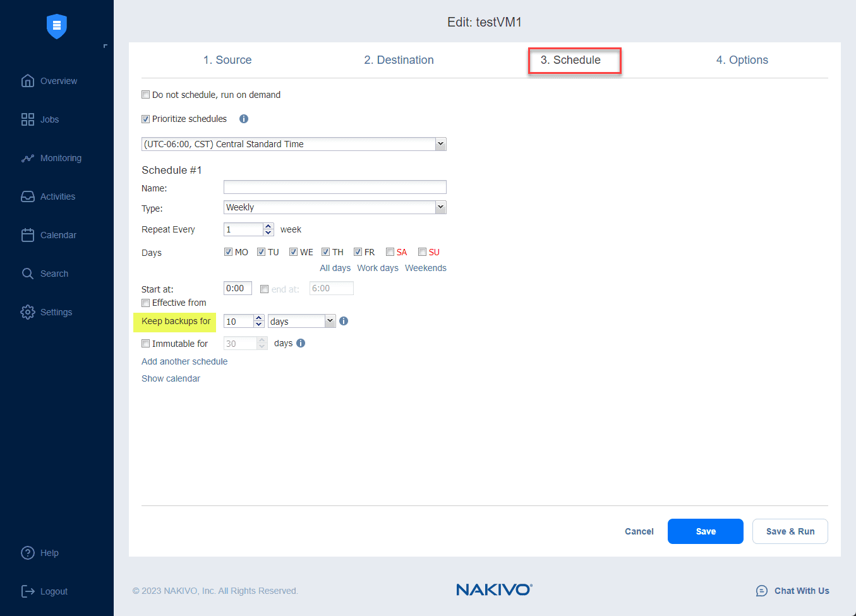This screenshot has height=616, width=856.
Task: Click info icon beside Immutable days
Action: (301, 343)
